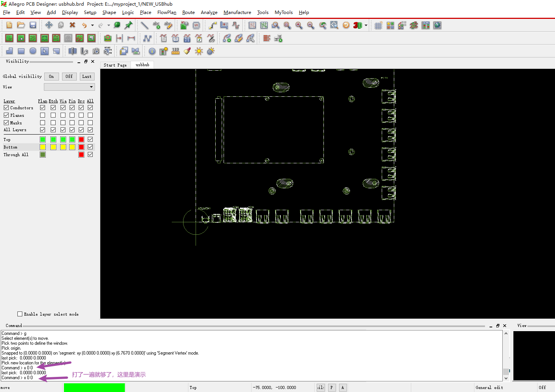This screenshot has height=392, width=555.
Task: Open the Constraint Manager CM icon
Action: coord(426,25)
